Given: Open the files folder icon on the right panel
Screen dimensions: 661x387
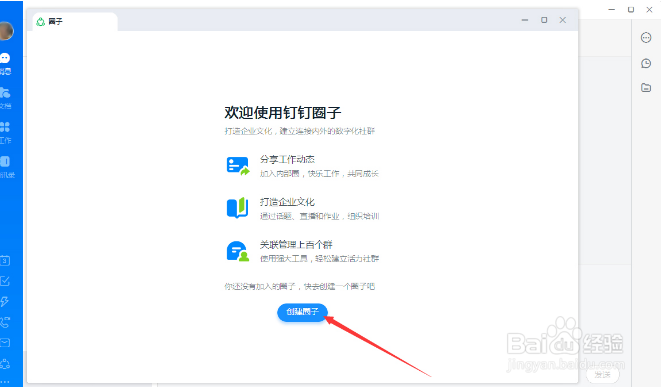Looking at the screenshot, I should (646, 88).
